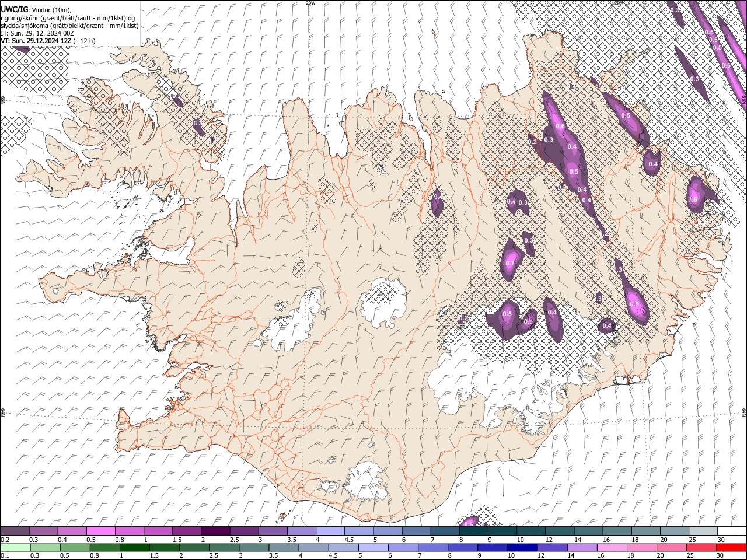Click the '15W' longitude label at top edge
The width and height of the screenshot is (747, 560).
(x=618, y=3)
